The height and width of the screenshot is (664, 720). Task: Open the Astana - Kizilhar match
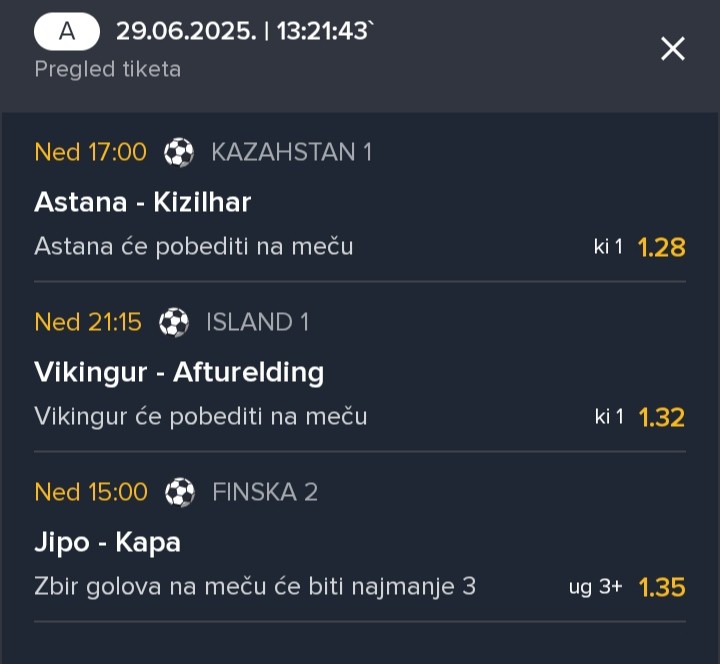click(143, 202)
